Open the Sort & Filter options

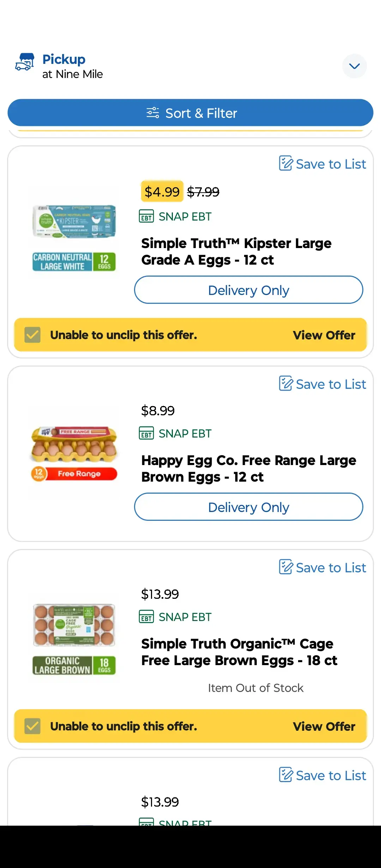[x=190, y=113]
